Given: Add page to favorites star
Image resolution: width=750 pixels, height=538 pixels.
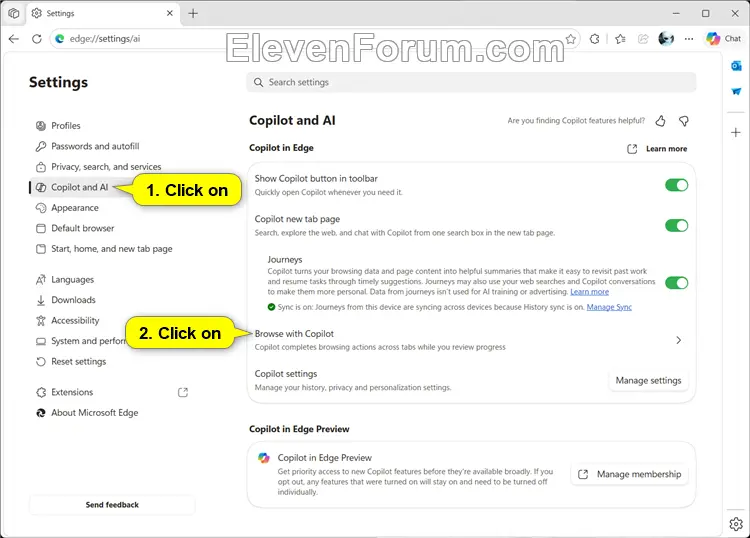Looking at the screenshot, I should click(571, 39).
